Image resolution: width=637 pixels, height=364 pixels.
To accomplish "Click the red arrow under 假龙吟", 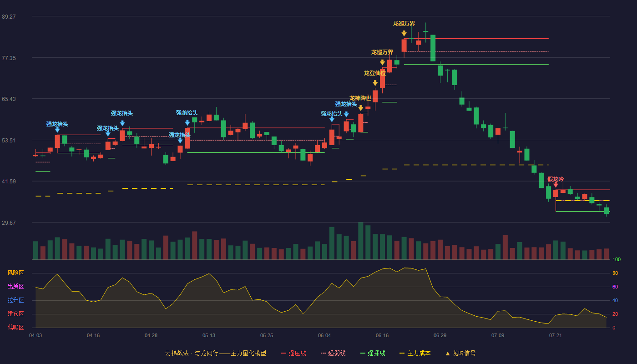I will 556,185.
